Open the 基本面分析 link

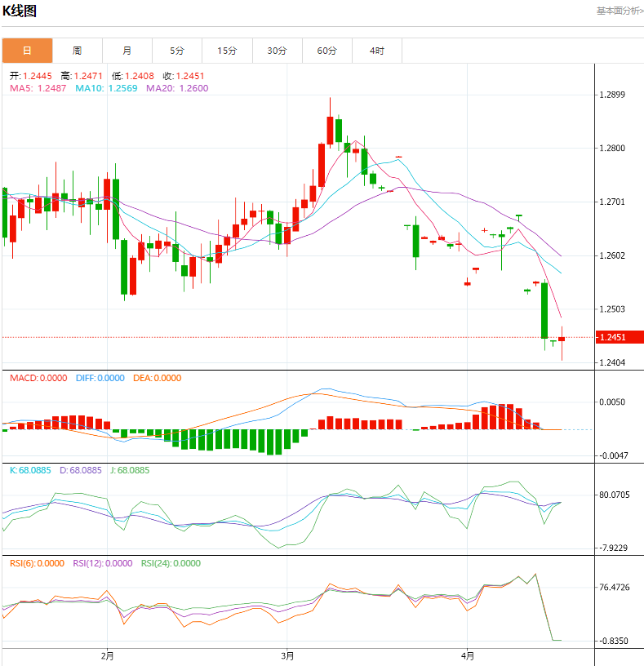click(x=620, y=11)
